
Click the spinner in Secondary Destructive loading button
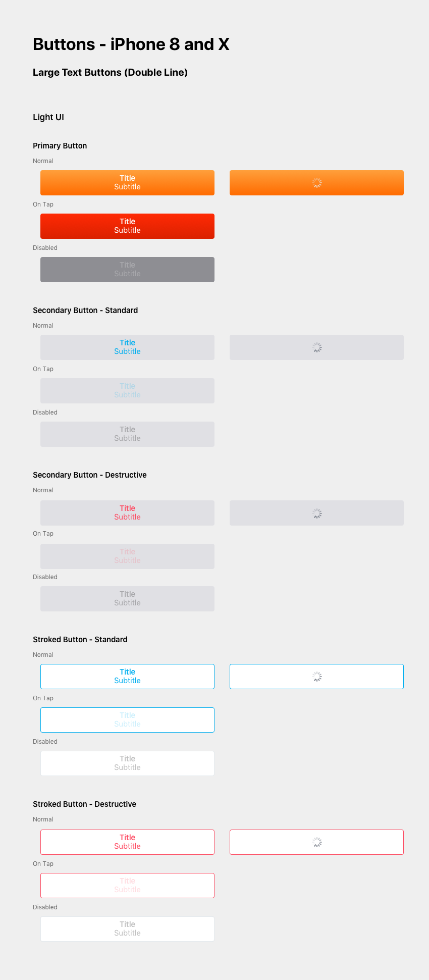pyautogui.click(x=317, y=513)
